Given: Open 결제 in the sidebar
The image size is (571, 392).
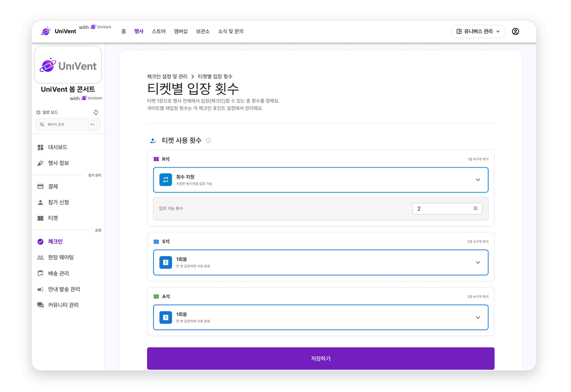Looking at the screenshot, I should (x=53, y=186).
